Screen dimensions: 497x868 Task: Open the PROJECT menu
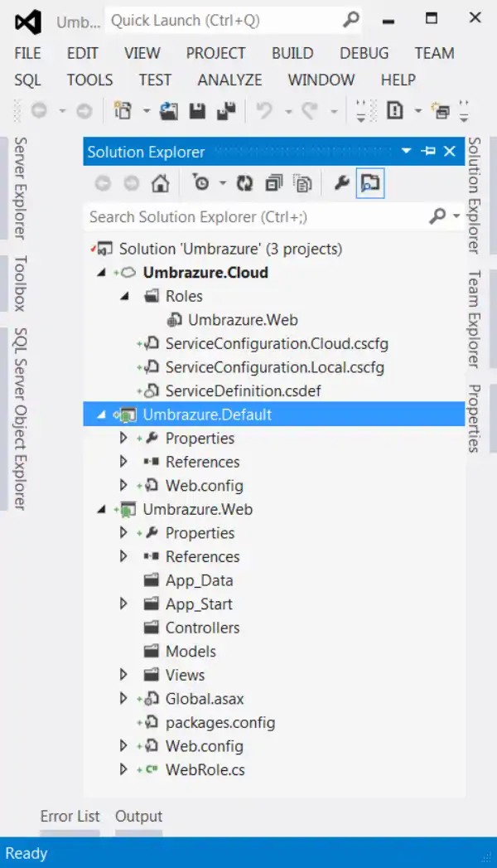tap(215, 53)
